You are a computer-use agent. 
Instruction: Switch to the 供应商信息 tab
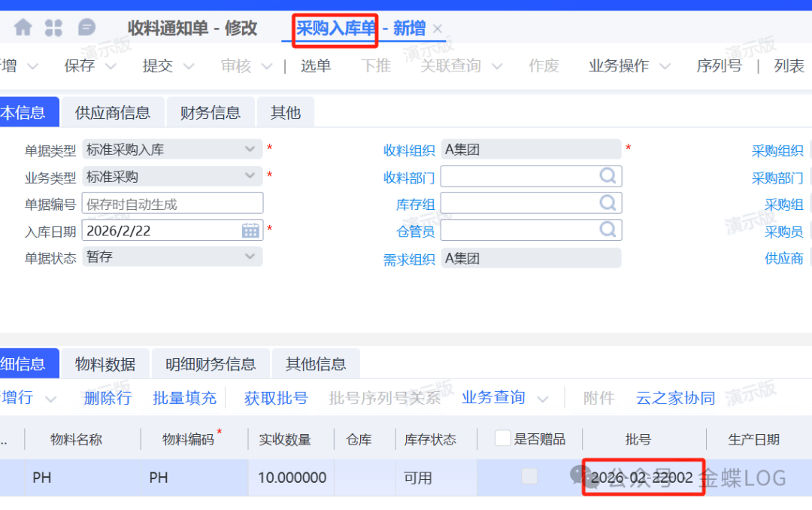(x=113, y=113)
